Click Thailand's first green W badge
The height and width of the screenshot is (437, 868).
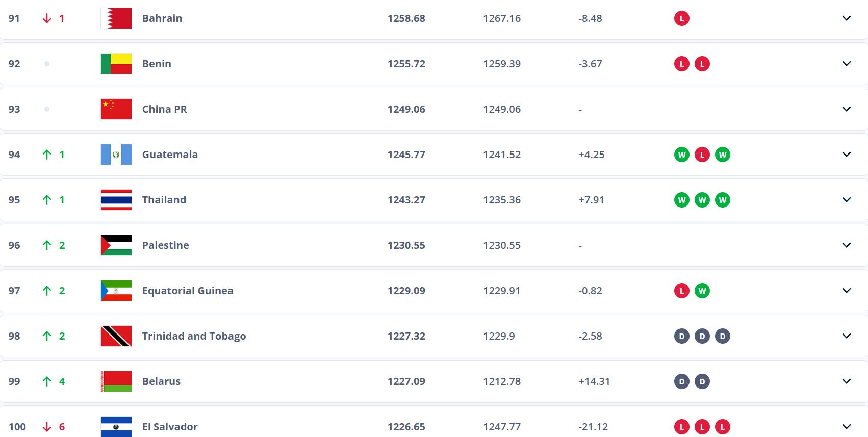tap(681, 200)
